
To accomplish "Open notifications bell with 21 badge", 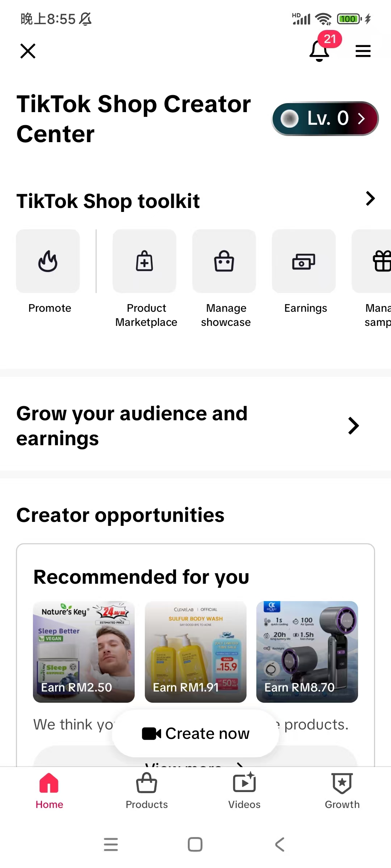I will pos(320,51).
